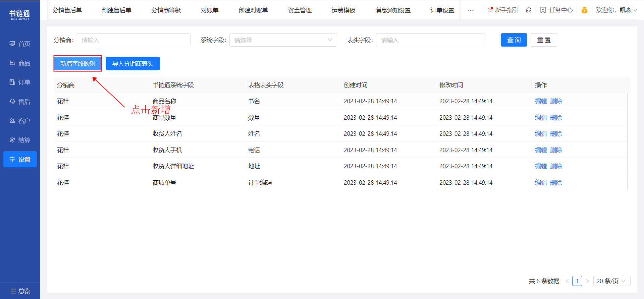Open the 20 条/页 page size dropdown
Screen dimensions: 644x299
click(612, 281)
